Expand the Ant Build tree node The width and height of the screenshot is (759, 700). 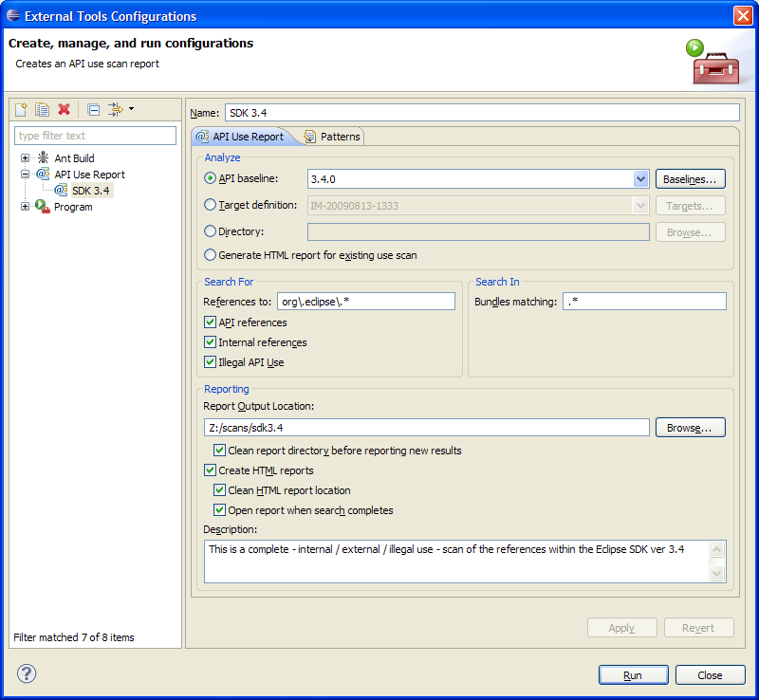tap(25, 157)
